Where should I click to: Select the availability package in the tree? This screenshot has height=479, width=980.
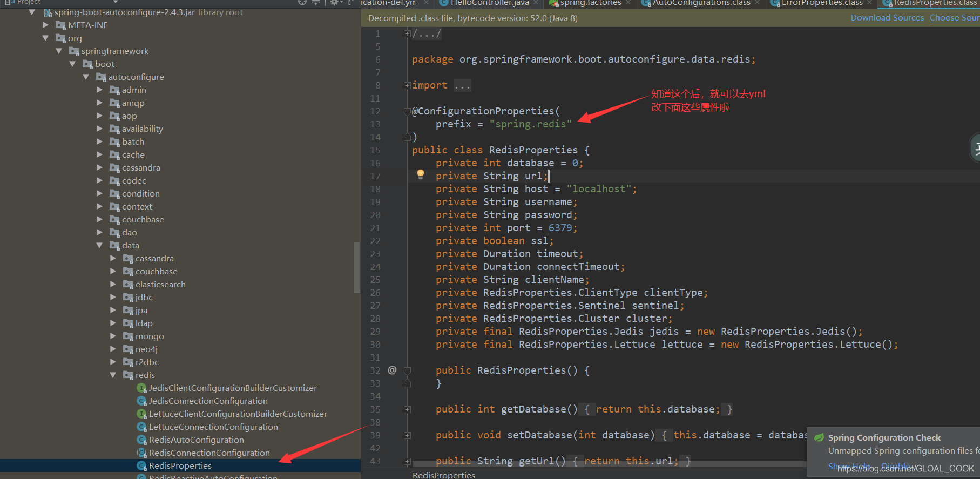point(143,129)
